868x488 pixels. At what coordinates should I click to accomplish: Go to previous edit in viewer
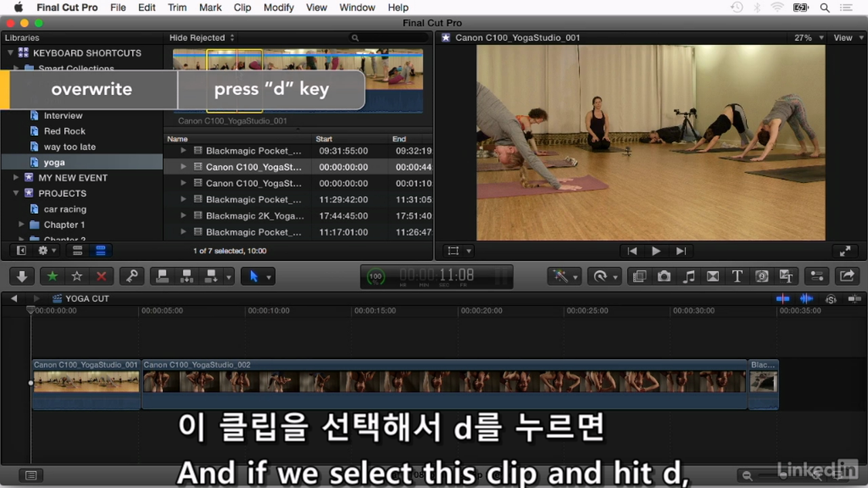pyautogui.click(x=632, y=251)
